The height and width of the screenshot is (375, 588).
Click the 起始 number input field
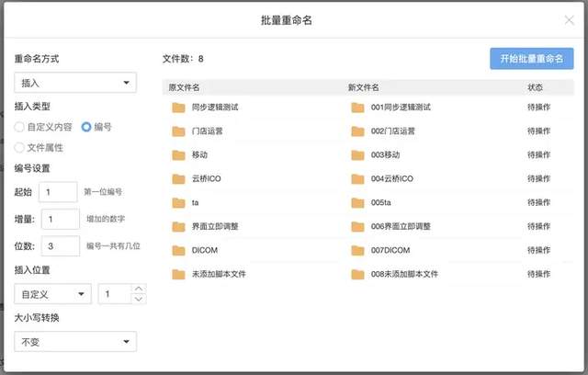(59, 192)
